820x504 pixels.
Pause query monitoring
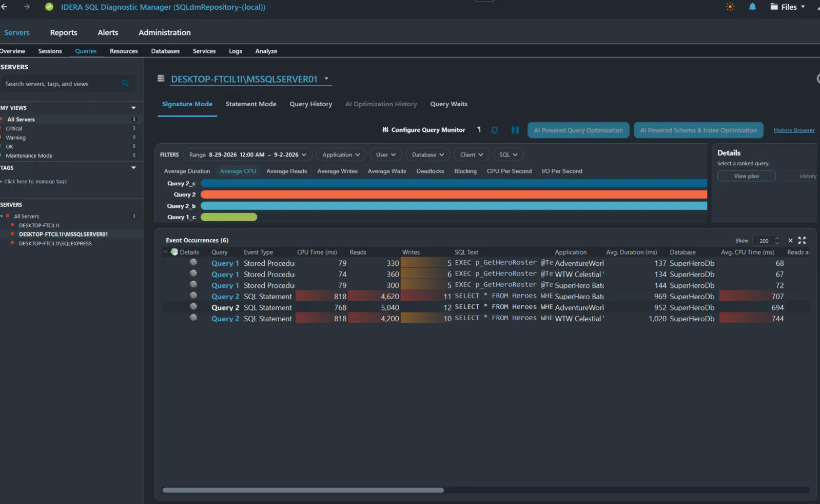click(515, 130)
